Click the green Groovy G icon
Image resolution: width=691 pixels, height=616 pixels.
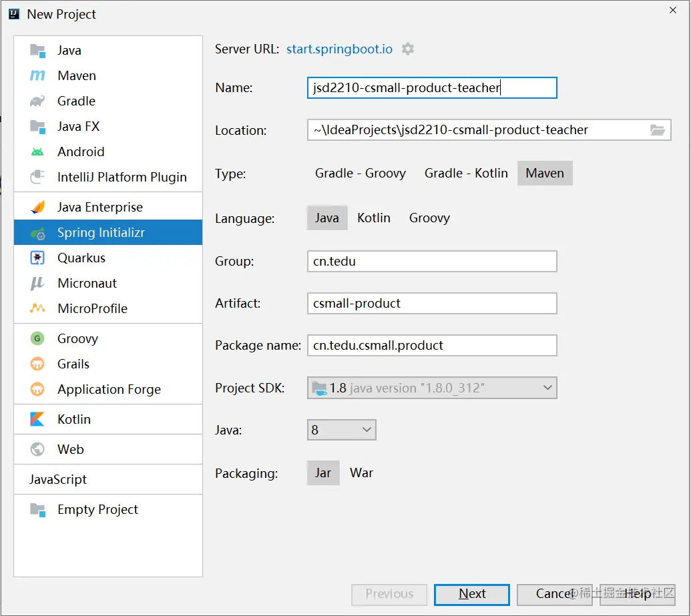pyautogui.click(x=37, y=338)
